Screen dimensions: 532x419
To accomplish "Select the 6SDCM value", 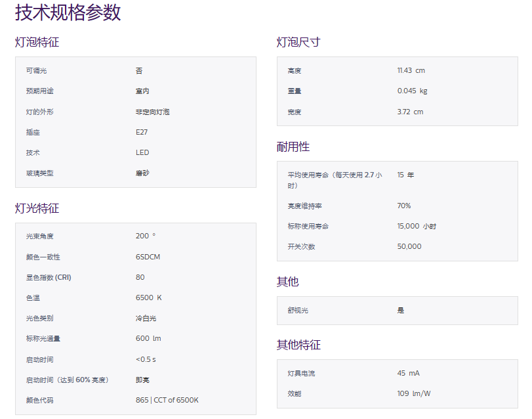I will (x=148, y=257).
